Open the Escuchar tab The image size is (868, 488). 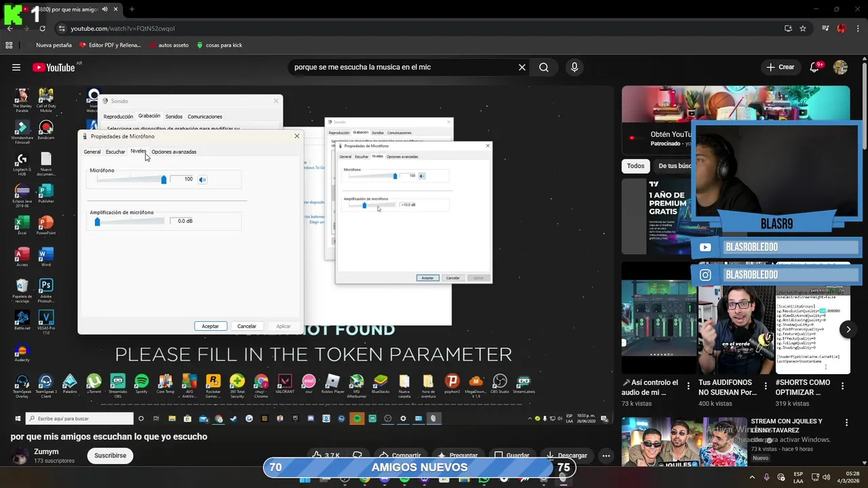(x=115, y=152)
